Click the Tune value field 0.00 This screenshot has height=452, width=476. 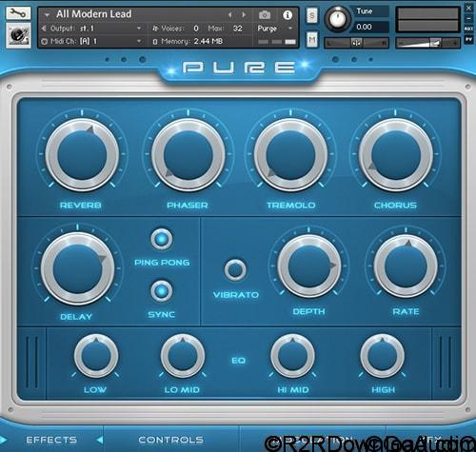(x=370, y=27)
